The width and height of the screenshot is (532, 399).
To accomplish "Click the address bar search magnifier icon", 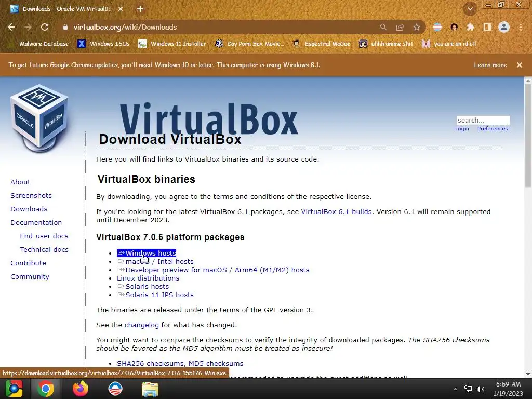I will tap(383, 27).
